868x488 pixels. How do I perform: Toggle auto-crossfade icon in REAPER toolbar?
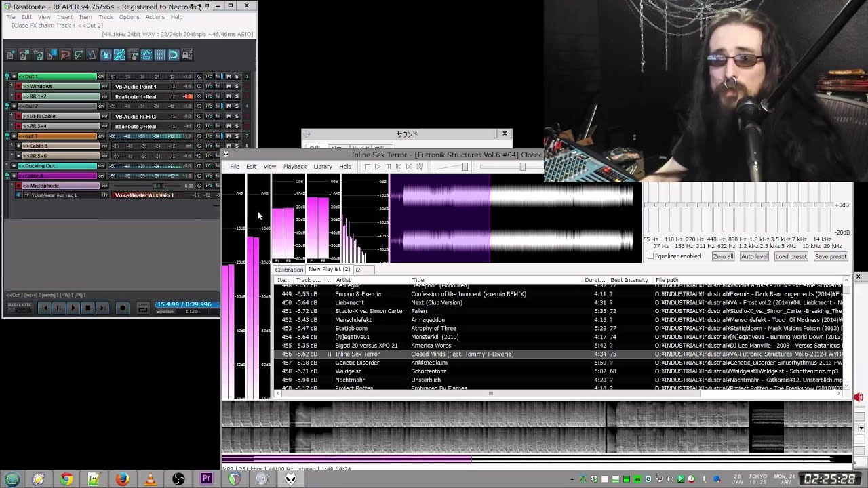point(106,55)
